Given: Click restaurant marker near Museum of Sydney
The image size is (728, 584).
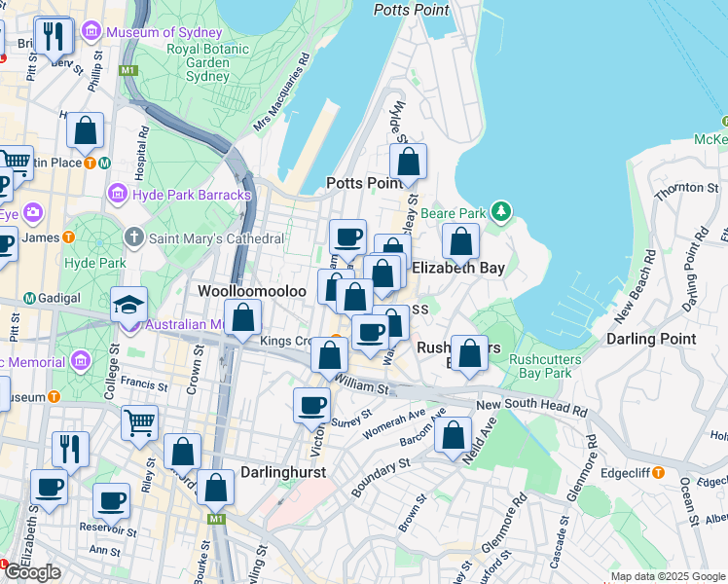Looking at the screenshot, I should pyautogui.click(x=55, y=37).
